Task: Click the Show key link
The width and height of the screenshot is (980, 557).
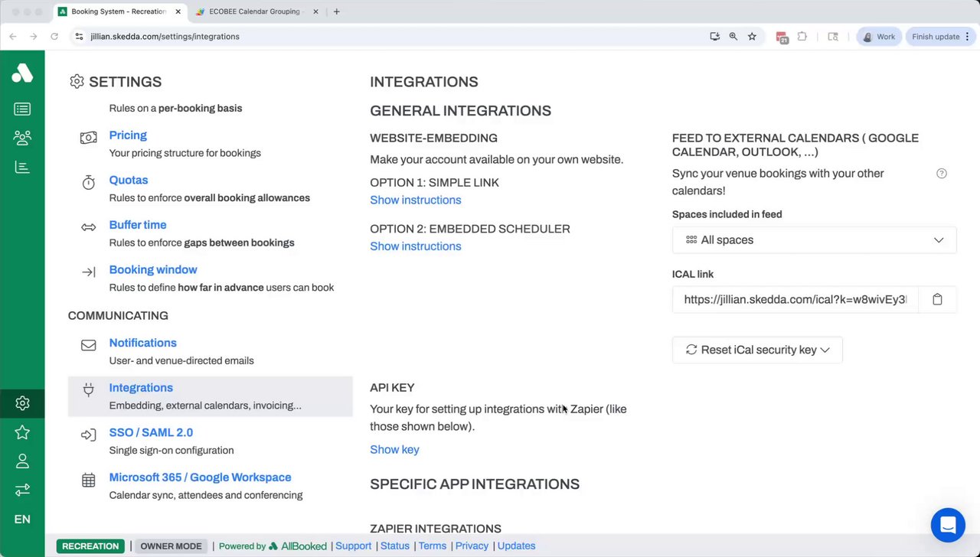Action: click(394, 450)
